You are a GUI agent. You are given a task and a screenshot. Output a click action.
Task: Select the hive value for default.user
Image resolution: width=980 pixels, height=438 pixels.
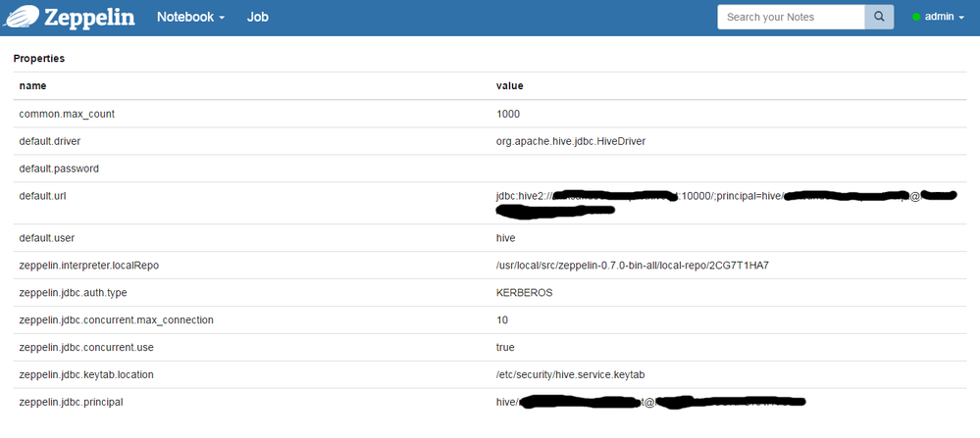(x=505, y=238)
